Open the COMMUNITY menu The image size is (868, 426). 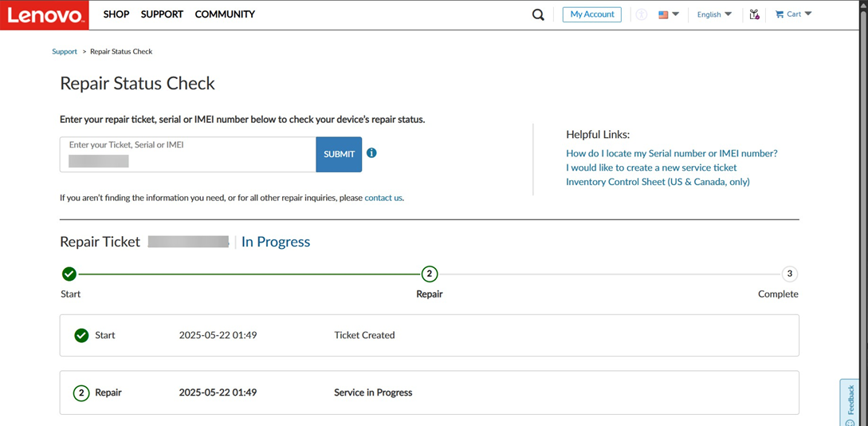(225, 14)
